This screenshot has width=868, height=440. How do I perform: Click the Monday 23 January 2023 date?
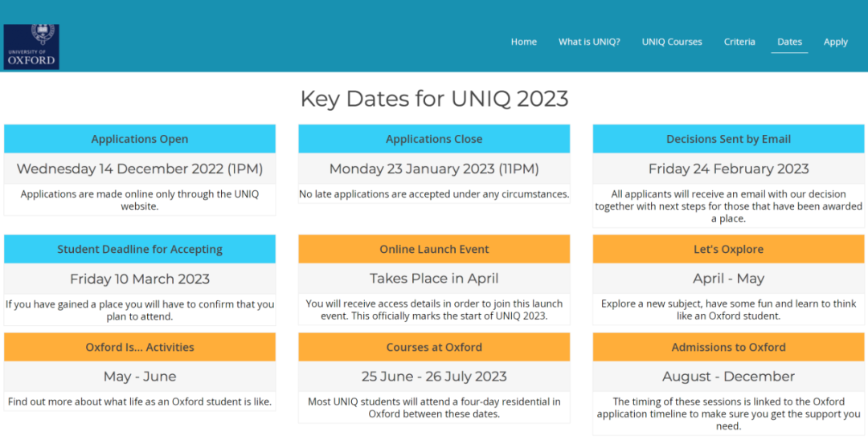pyautogui.click(x=434, y=169)
